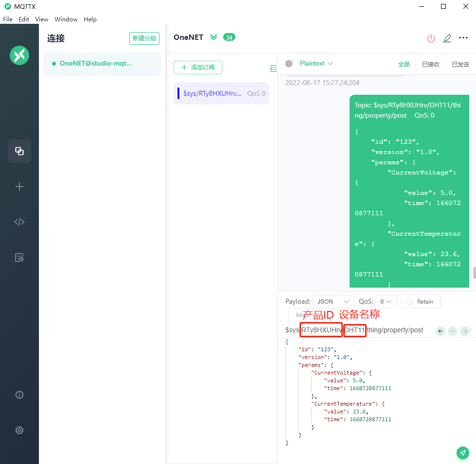Screen dimensions: 476x464
Task: Click the message count badge 34
Action: [x=229, y=37]
